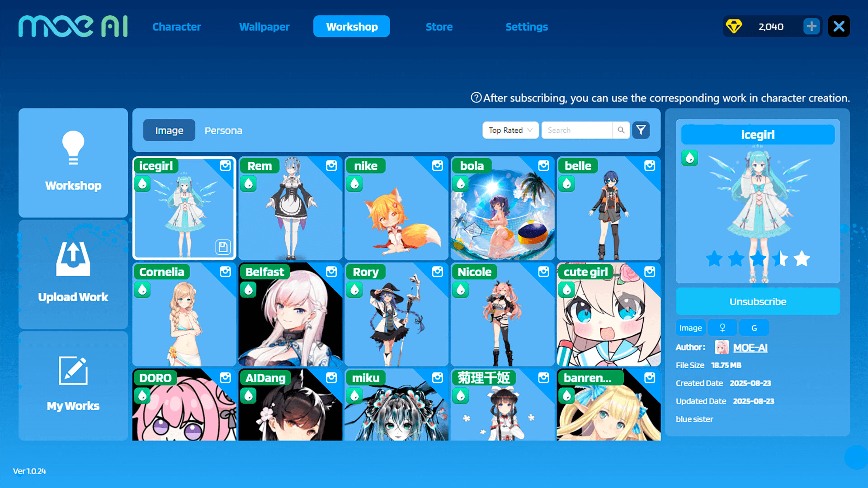Screen dimensions: 868x488
Task: Toggle the female gender badge under Unsubscribe
Action: tap(722, 327)
